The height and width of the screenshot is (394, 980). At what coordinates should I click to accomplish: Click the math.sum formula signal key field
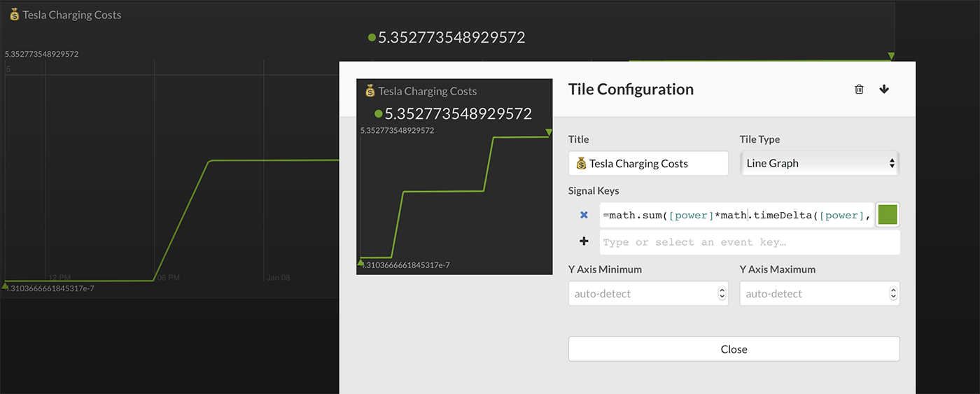point(735,216)
